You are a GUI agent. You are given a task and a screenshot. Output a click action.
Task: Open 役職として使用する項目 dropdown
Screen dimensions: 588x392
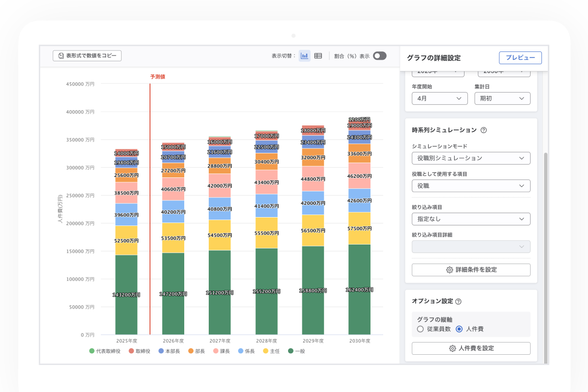tap(471, 186)
